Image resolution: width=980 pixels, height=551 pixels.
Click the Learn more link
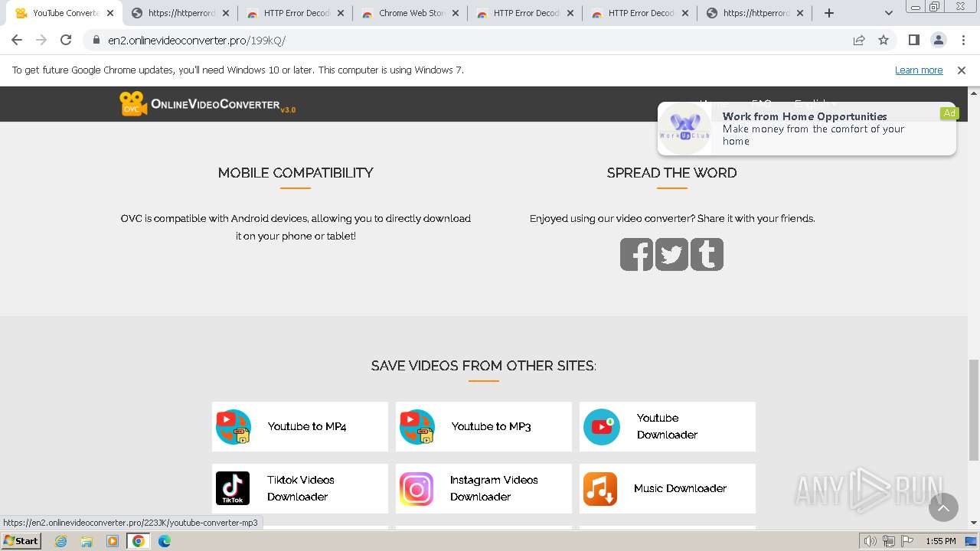pos(919,70)
